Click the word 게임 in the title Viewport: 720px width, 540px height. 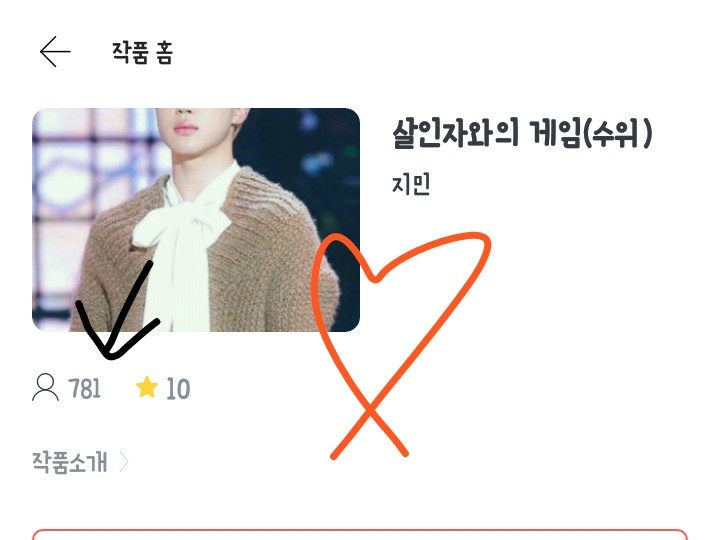point(555,133)
